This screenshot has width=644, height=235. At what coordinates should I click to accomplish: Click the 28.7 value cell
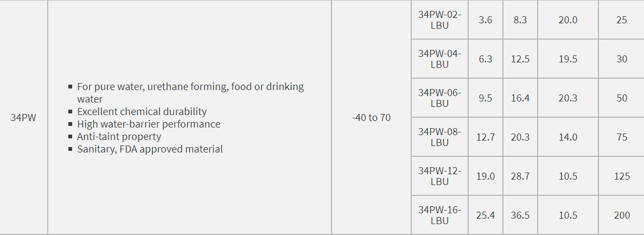click(520, 176)
